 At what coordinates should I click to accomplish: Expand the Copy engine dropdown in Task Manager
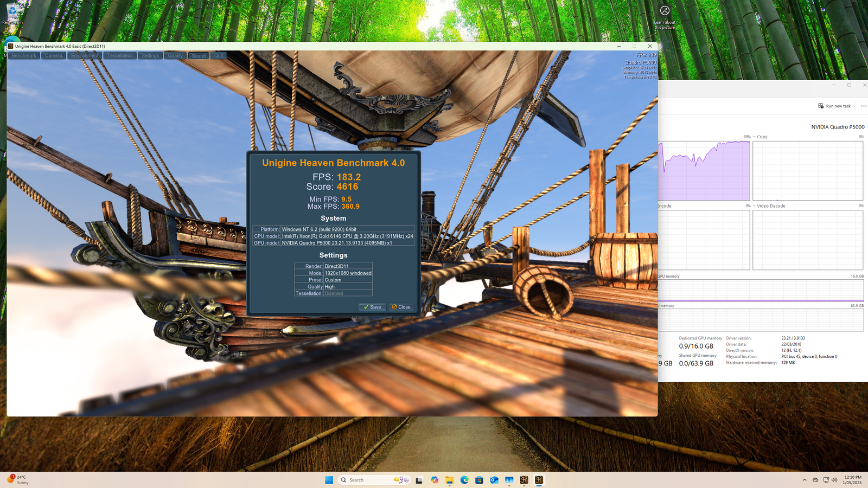pos(754,137)
